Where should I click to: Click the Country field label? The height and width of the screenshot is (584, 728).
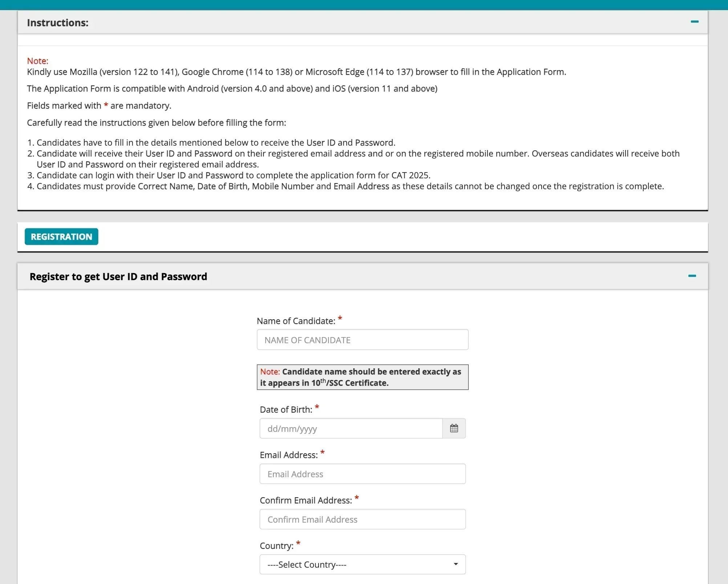[276, 546]
